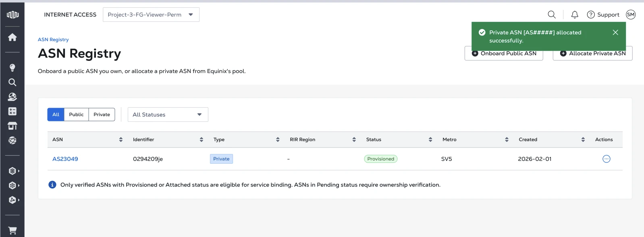Click the Private type badge

click(x=221, y=159)
